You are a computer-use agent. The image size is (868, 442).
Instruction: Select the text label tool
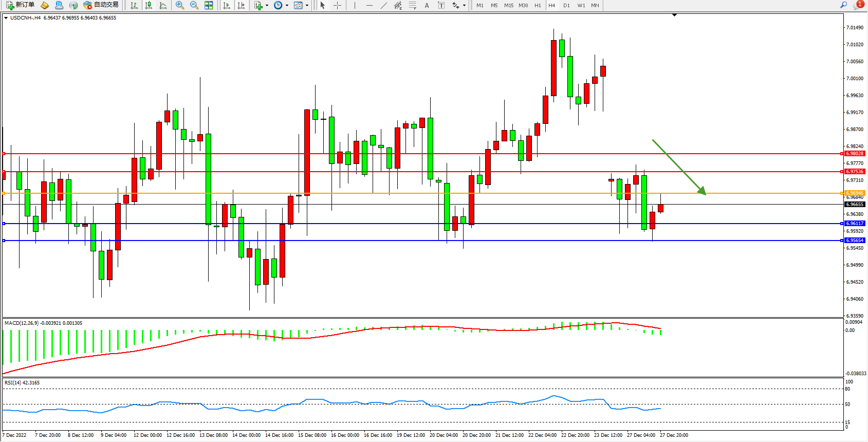click(x=427, y=5)
